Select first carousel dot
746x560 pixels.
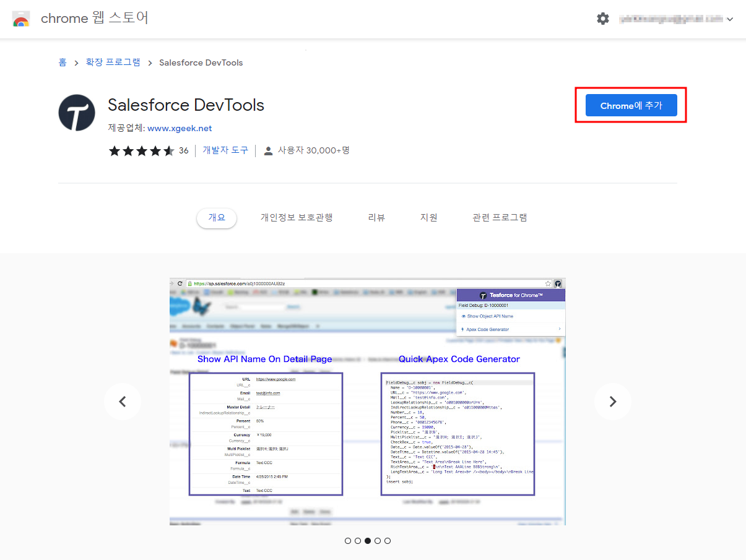point(348,541)
